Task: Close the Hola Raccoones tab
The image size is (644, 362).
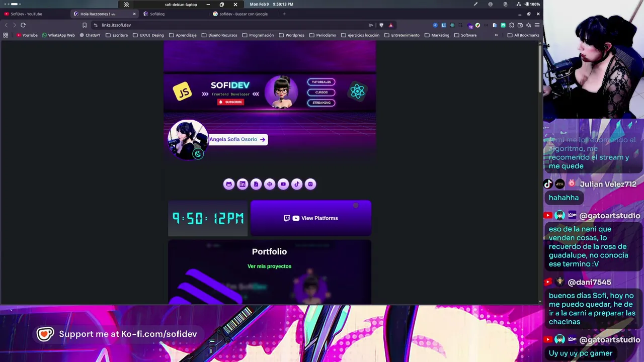Action: click(134, 14)
